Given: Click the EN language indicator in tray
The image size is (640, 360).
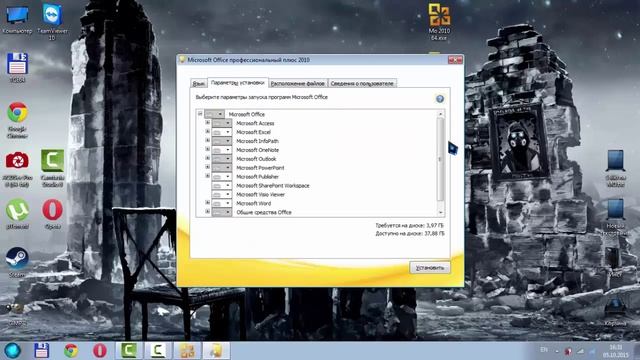Looking at the screenshot, I should click(x=544, y=350).
